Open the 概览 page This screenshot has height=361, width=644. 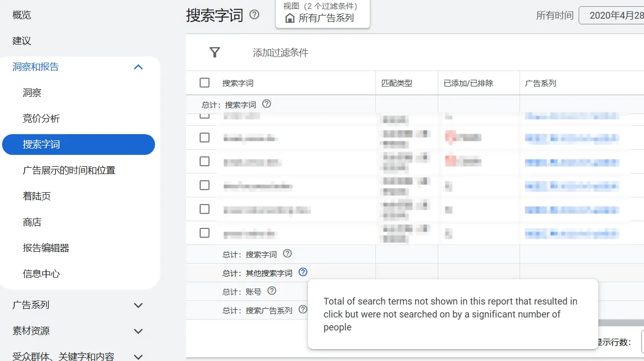click(x=22, y=15)
